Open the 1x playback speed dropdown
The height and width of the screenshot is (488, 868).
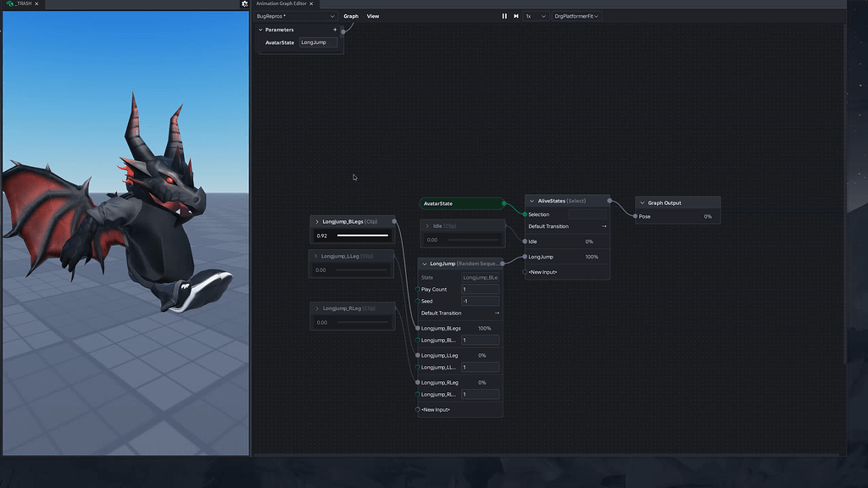pyautogui.click(x=536, y=16)
